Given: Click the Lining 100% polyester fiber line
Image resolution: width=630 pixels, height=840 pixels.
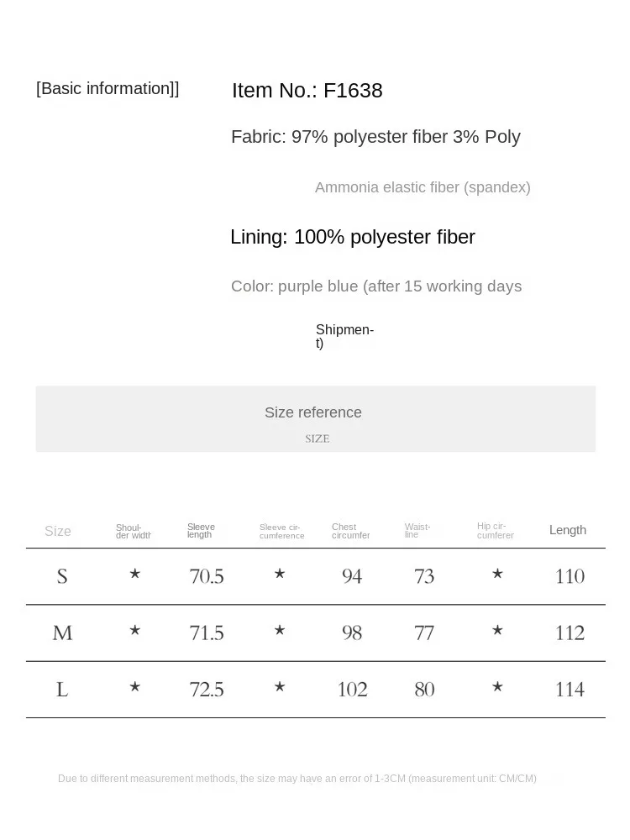Looking at the screenshot, I should [x=353, y=237].
